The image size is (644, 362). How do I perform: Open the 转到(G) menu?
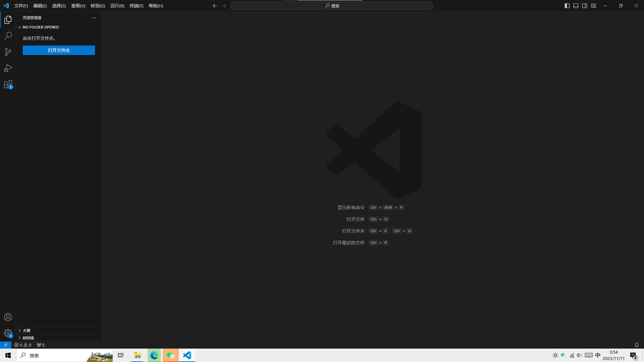point(98,6)
